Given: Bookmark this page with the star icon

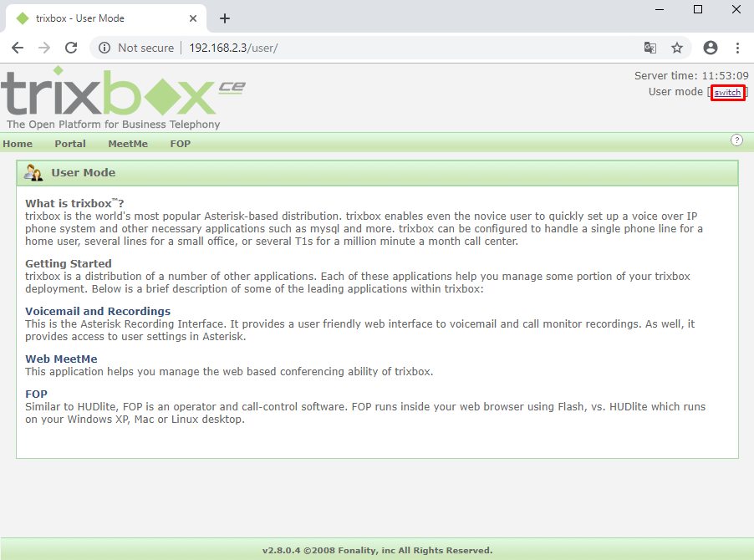Looking at the screenshot, I should tap(677, 48).
